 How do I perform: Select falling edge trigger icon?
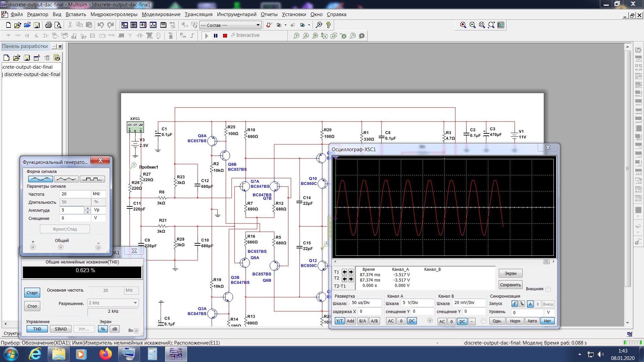point(522,304)
